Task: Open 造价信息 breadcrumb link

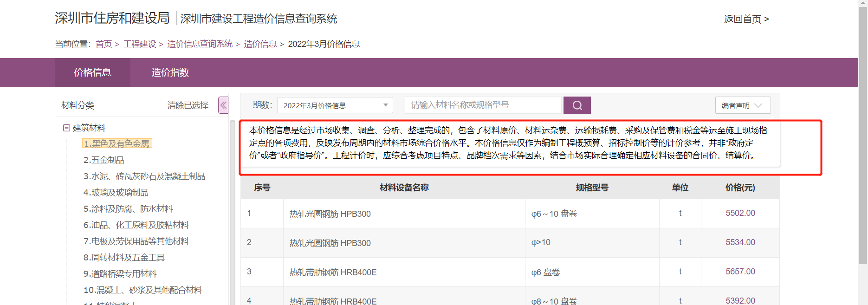Action: coord(260,44)
